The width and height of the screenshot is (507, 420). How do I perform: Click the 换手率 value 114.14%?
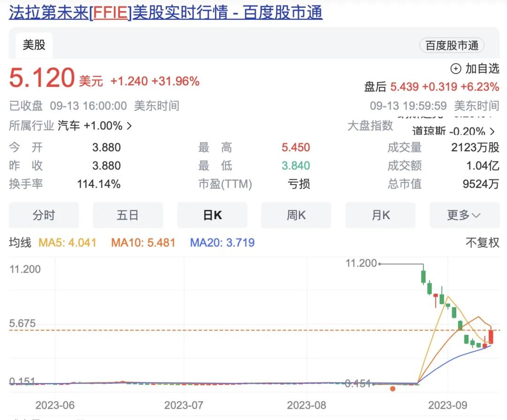[x=99, y=184]
